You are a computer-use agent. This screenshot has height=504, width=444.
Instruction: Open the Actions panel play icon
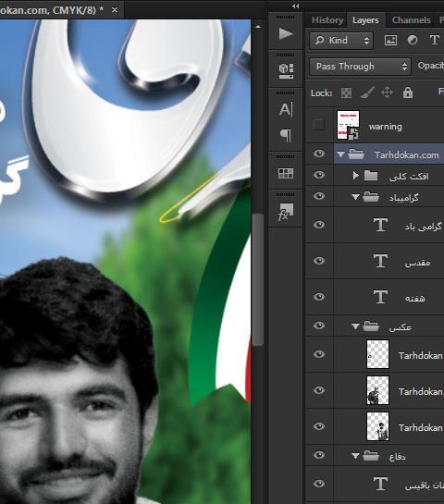click(x=286, y=33)
